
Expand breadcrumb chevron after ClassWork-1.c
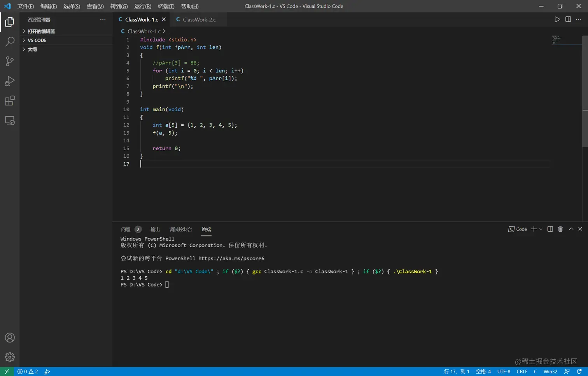(x=164, y=31)
